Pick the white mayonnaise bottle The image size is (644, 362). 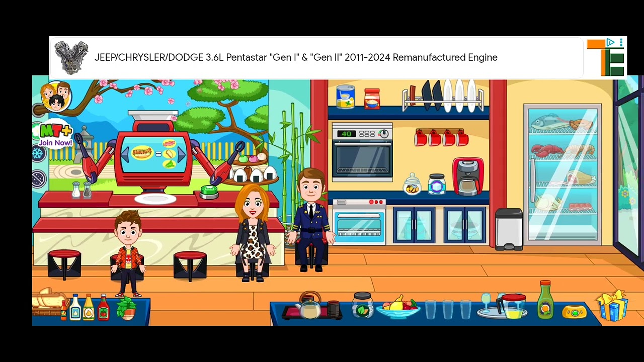[75, 308]
